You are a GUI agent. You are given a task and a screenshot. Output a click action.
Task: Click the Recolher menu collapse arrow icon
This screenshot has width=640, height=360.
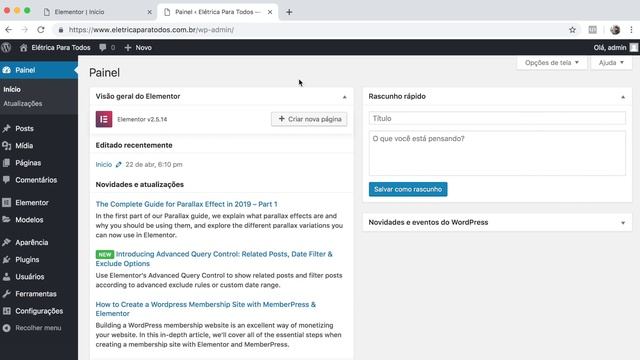[7, 328]
